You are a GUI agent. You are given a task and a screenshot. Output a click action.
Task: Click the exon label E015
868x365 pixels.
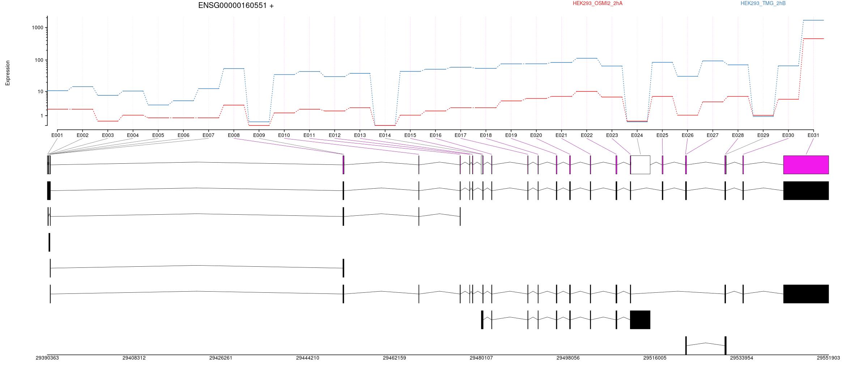(410, 136)
